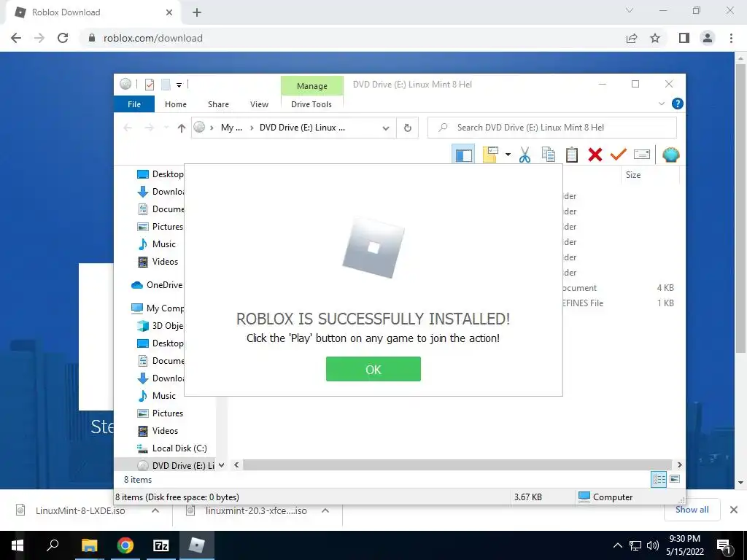Open the New folder dropdown arrow
747x560 pixels.
pos(508,155)
